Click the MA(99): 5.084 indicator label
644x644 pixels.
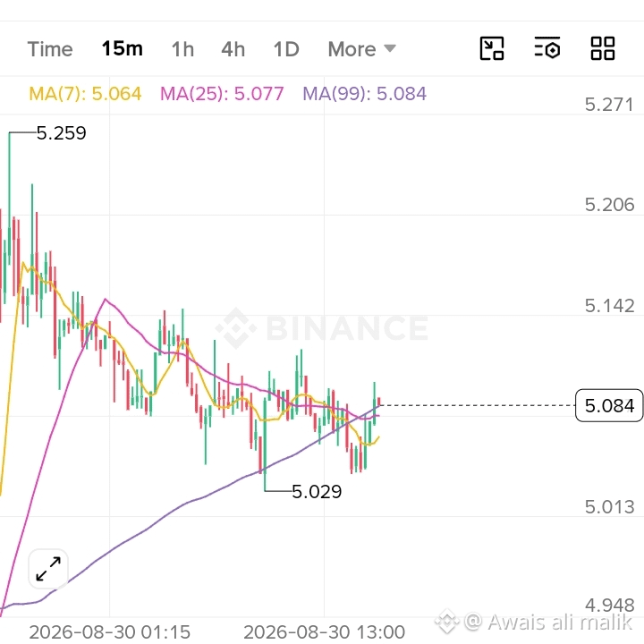365,94
